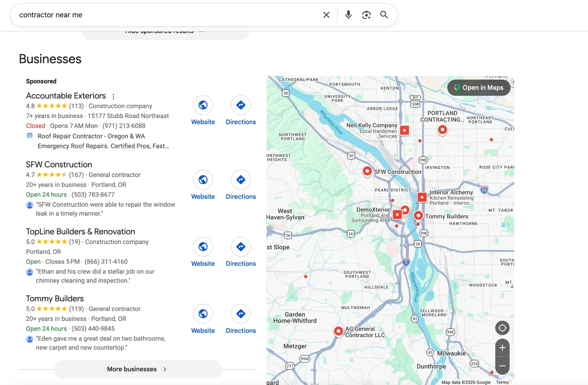Open TopLine Builders website globe icon
The image size is (588, 385).
click(x=203, y=246)
